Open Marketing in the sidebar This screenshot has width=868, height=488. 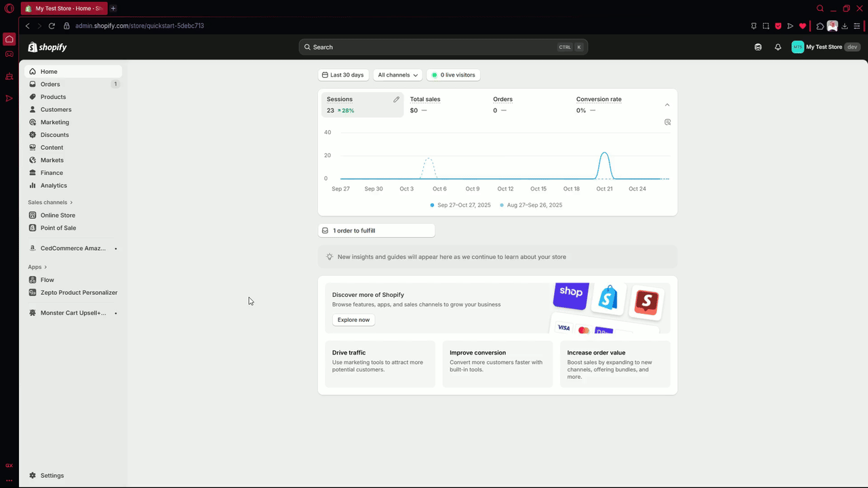73,122
